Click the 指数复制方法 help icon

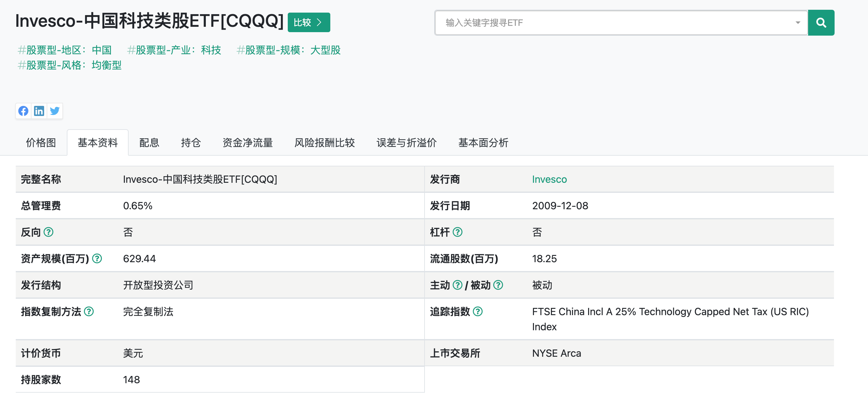coord(89,312)
